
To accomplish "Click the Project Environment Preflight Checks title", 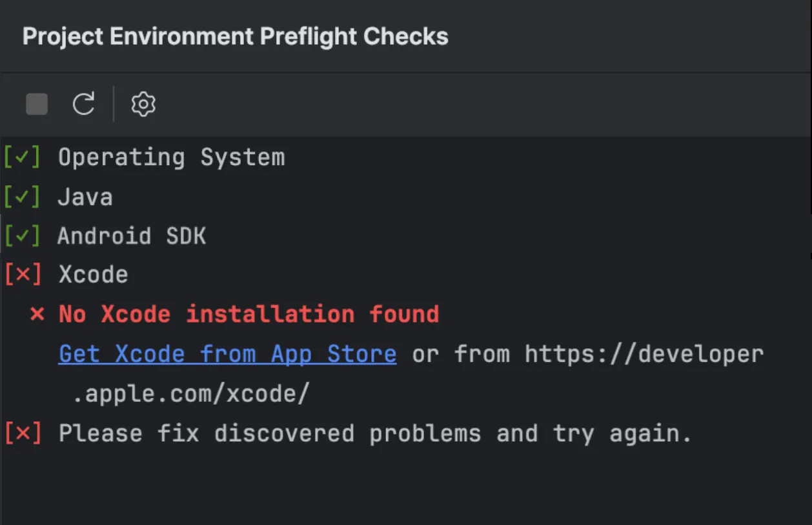I will pos(235,35).
